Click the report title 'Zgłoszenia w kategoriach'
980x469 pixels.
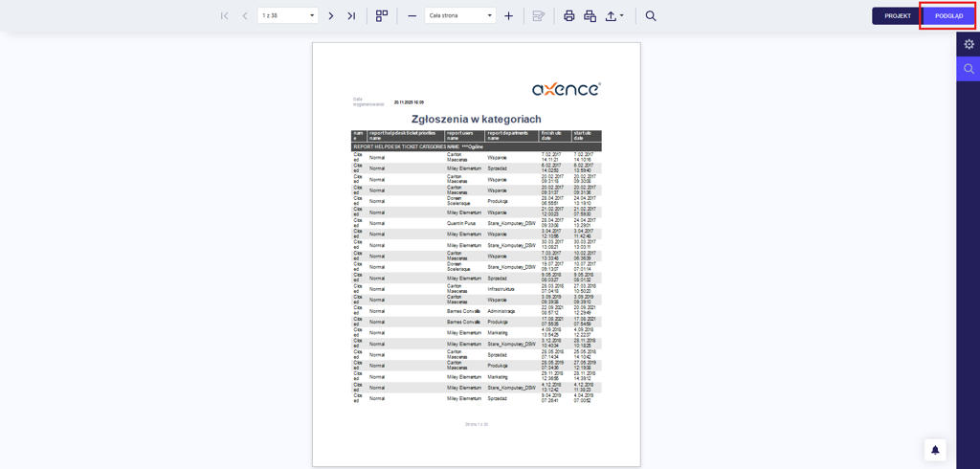[x=476, y=119]
